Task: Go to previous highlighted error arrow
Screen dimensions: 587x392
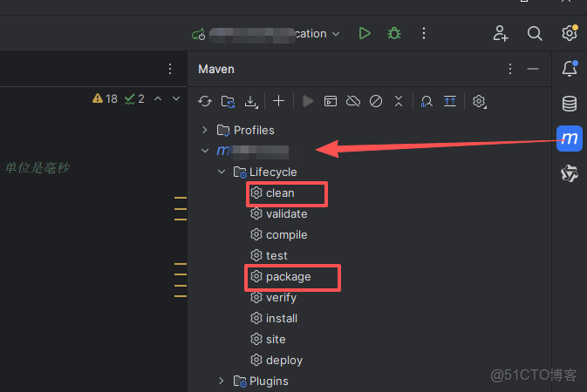Action: [x=158, y=98]
